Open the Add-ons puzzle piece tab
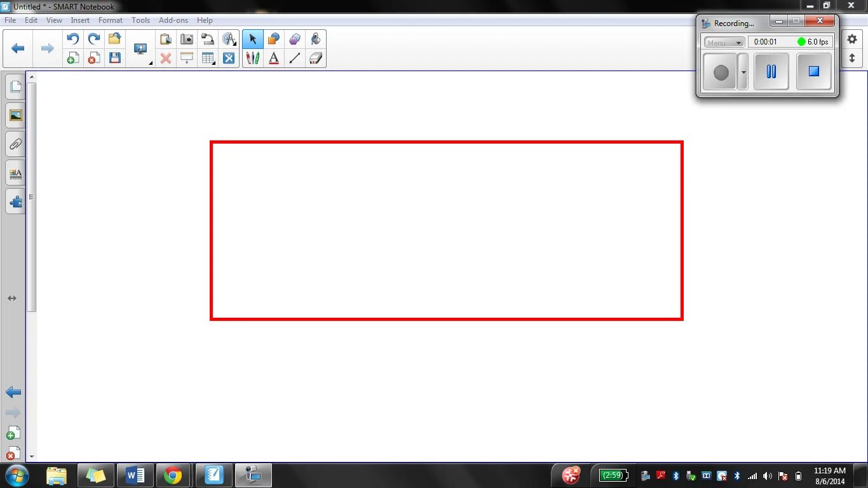Image resolution: width=868 pixels, height=488 pixels. (15, 201)
